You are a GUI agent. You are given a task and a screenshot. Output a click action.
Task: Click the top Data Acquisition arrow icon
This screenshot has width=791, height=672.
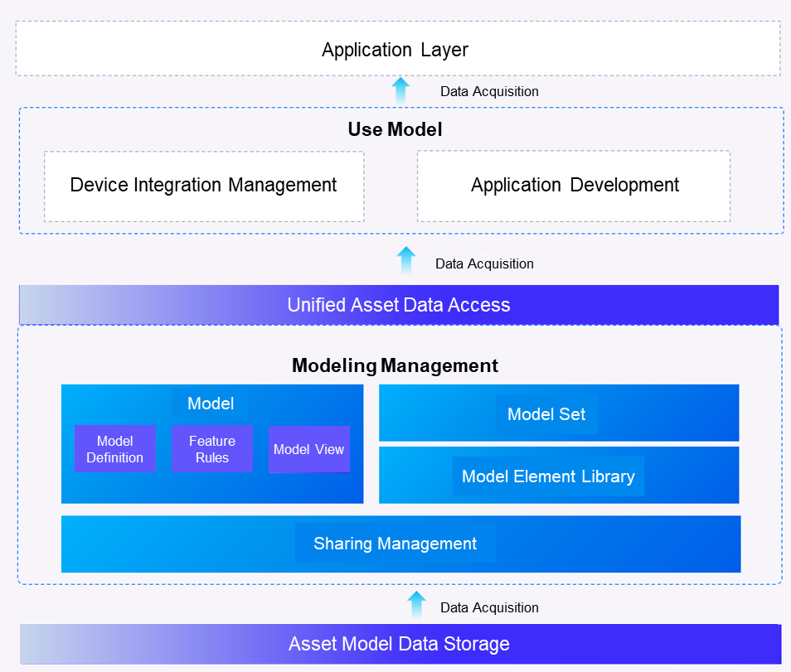click(x=401, y=89)
